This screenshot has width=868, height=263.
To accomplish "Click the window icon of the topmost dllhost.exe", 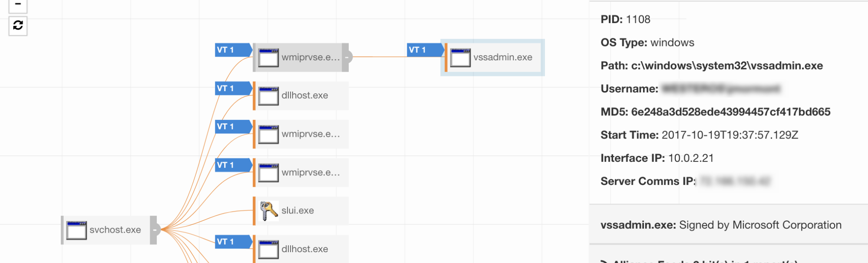I will [x=268, y=96].
